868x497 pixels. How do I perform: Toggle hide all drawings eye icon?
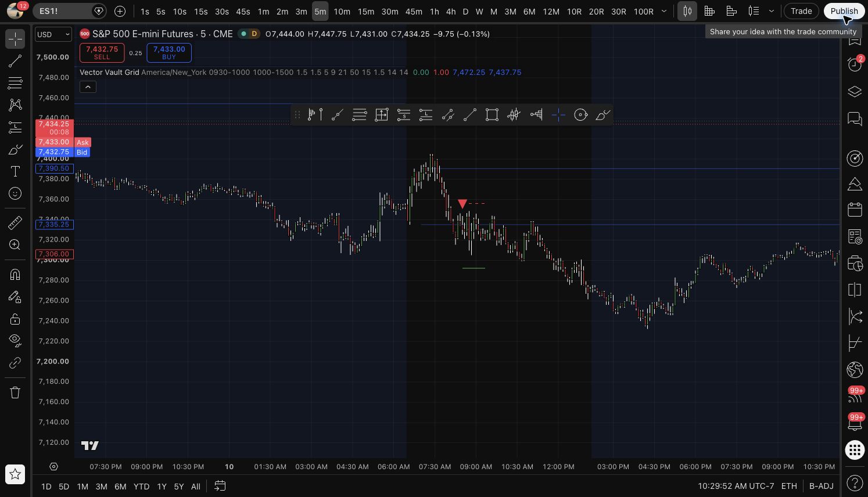(15, 341)
